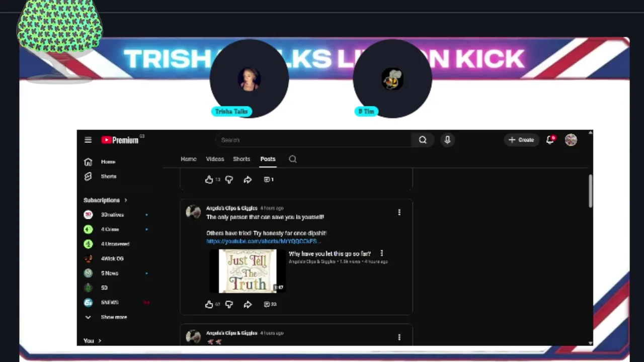Share the top partially visible post

coord(248,179)
